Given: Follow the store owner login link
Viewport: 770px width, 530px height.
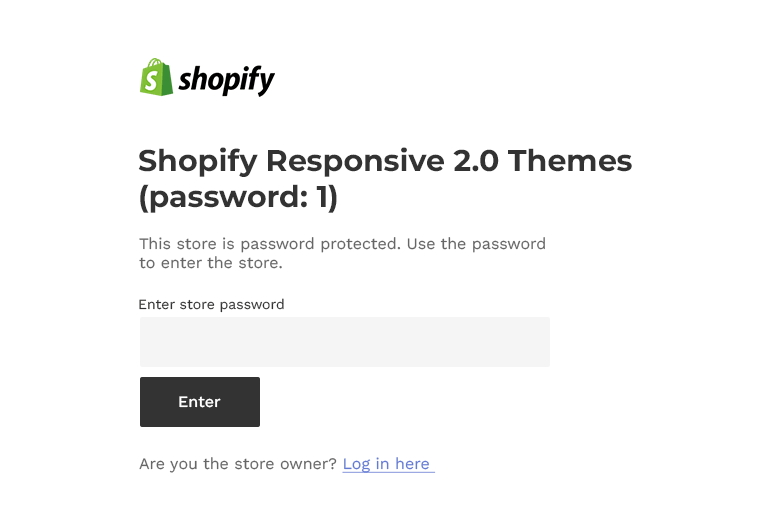Looking at the screenshot, I should (x=387, y=464).
